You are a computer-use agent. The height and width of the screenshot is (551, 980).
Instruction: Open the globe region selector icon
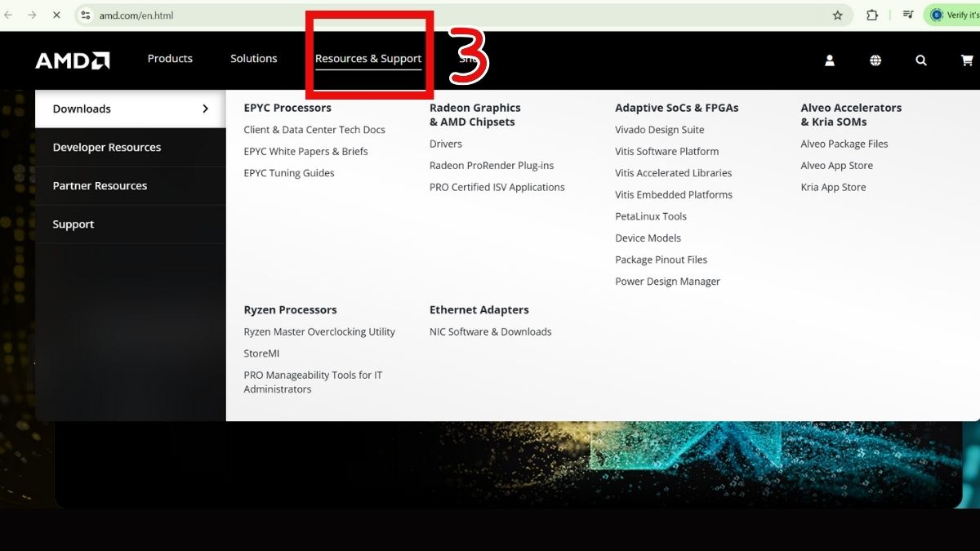click(875, 60)
